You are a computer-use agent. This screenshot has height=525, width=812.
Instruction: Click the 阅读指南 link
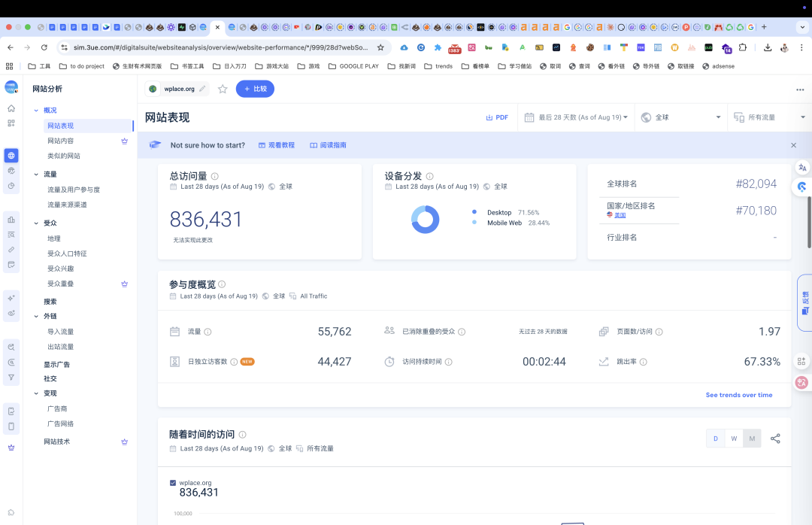coord(329,145)
